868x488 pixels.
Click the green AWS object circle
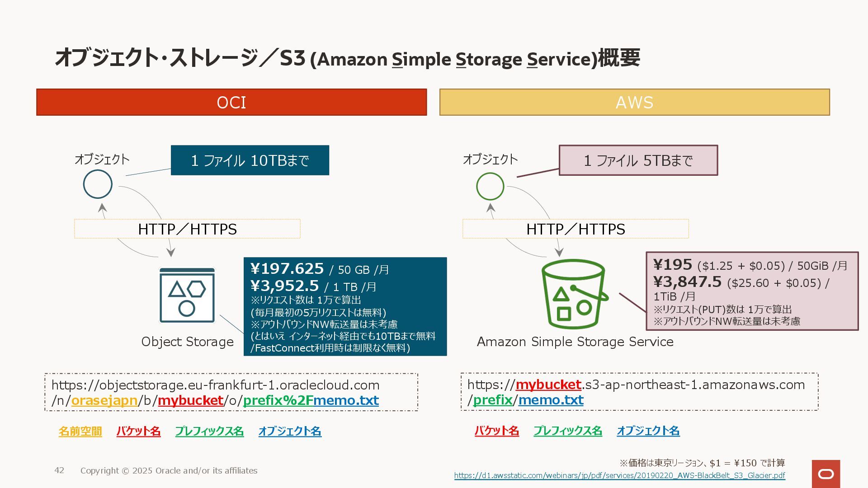click(490, 186)
